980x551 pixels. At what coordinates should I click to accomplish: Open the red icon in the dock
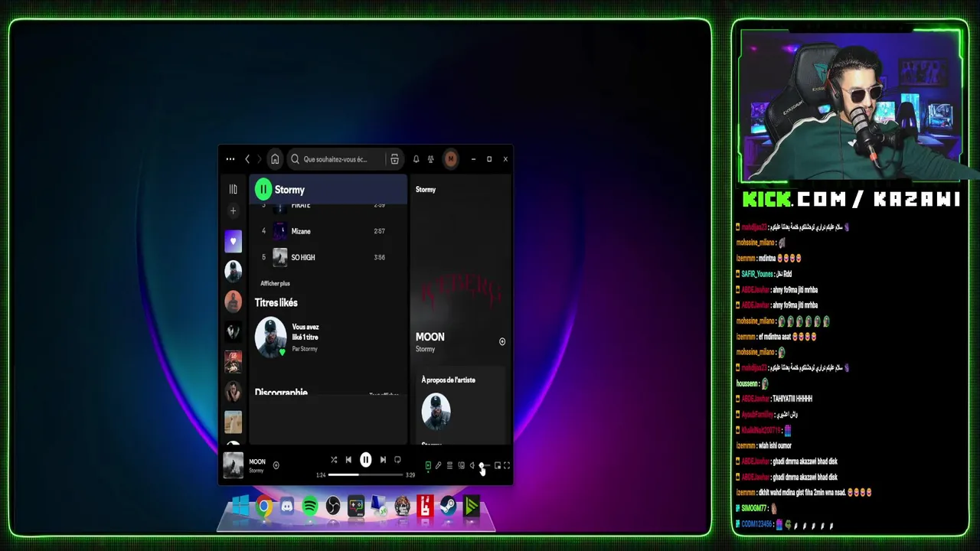[426, 506]
